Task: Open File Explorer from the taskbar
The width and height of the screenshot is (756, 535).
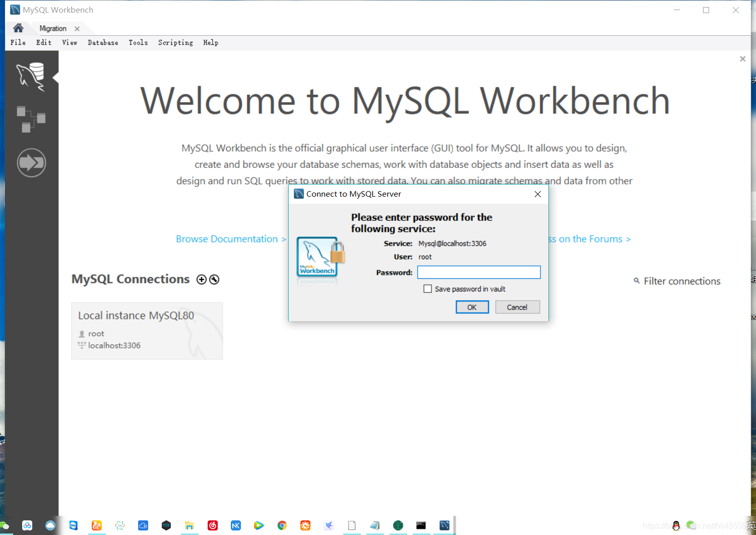Action: tap(189, 525)
